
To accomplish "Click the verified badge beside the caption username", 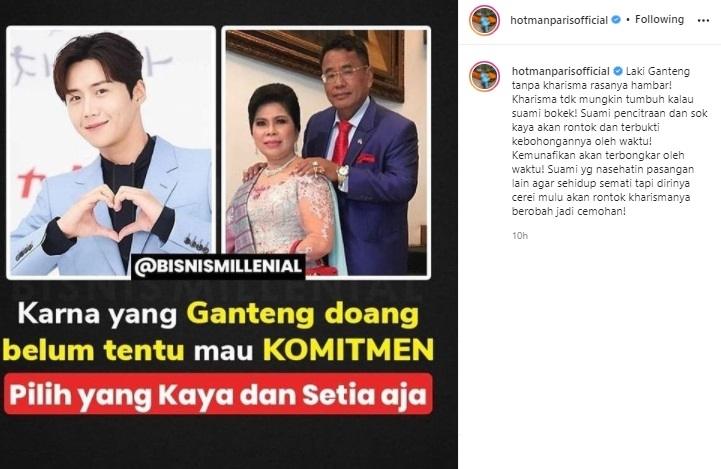I will (618, 71).
